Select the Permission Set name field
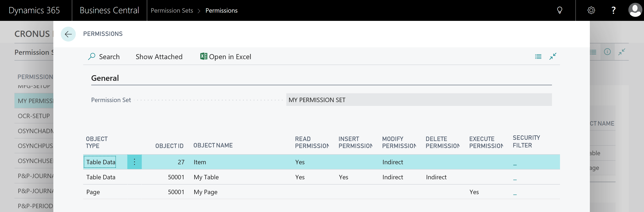Viewport: 644px width, 212px height. click(x=419, y=100)
